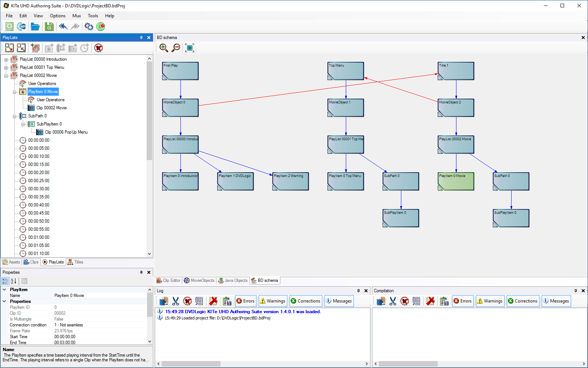
Task: Click the scissors cut icon in Log
Action: click(176, 301)
